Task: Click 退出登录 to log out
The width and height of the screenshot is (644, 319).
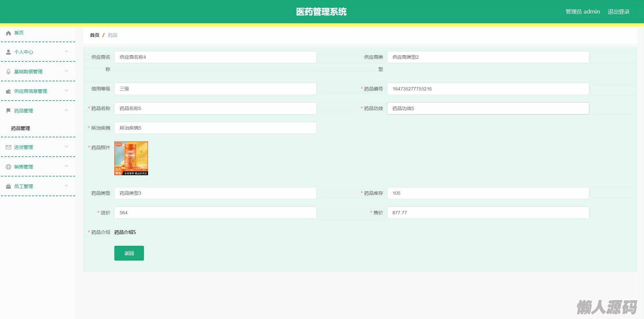Action: pyautogui.click(x=618, y=12)
